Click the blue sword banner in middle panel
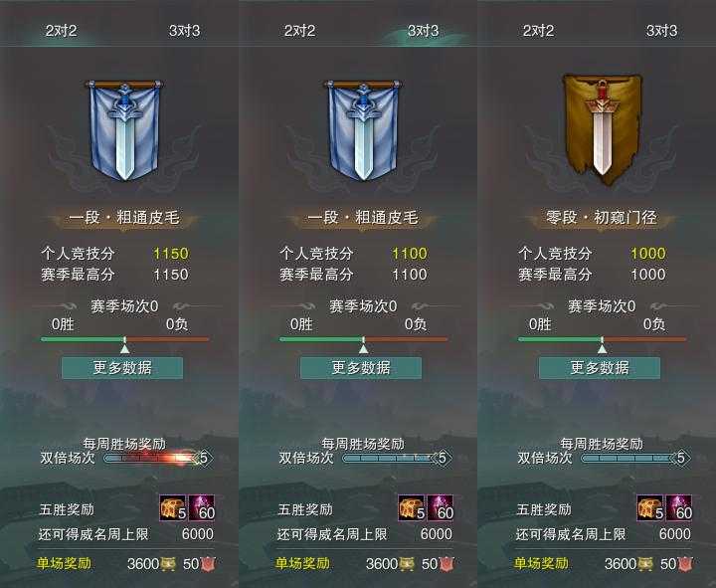Viewport: 716px width, 588px height. [x=363, y=129]
